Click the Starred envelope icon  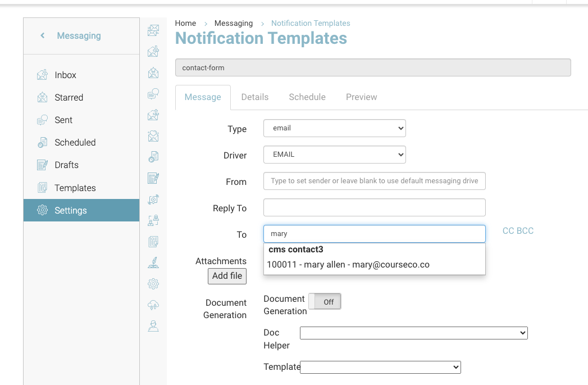tap(42, 97)
